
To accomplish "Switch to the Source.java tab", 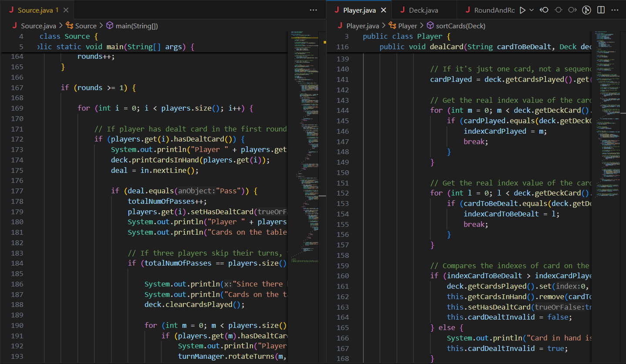I will pos(37,10).
